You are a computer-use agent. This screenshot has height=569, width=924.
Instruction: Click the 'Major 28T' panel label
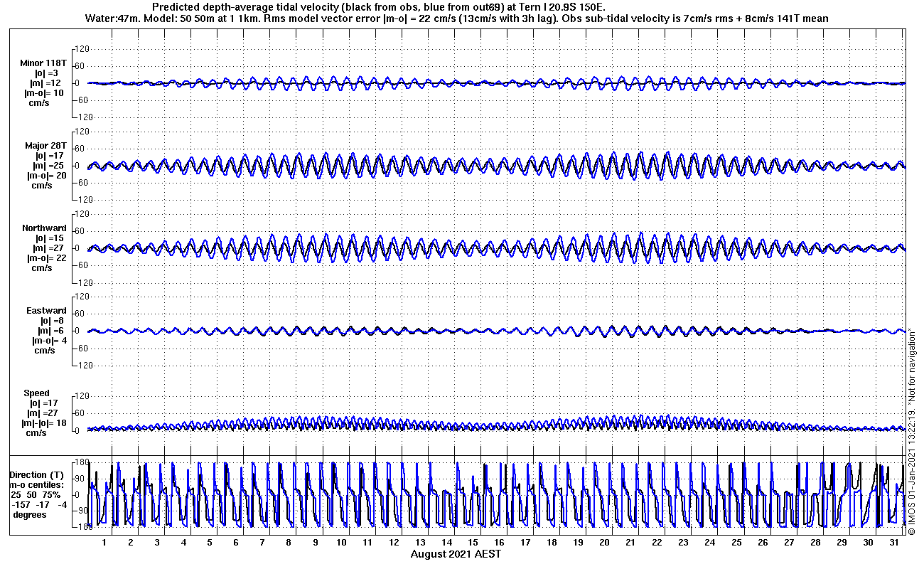coord(45,145)
